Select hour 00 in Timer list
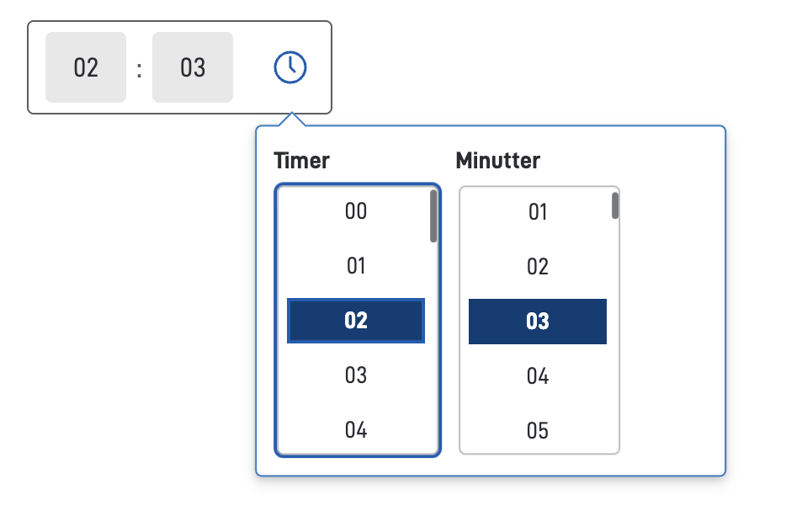The height and width of the screenshot is (532, 786). [x=356, y=211]
